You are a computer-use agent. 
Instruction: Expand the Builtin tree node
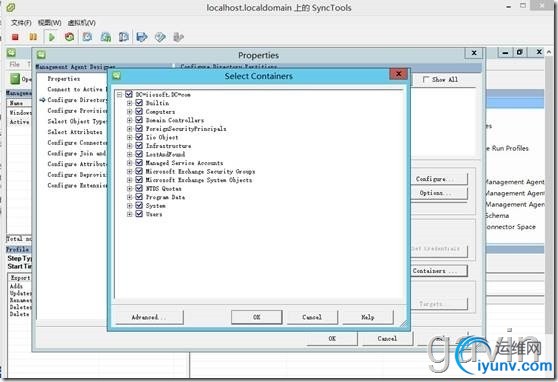tap(130, 103)
